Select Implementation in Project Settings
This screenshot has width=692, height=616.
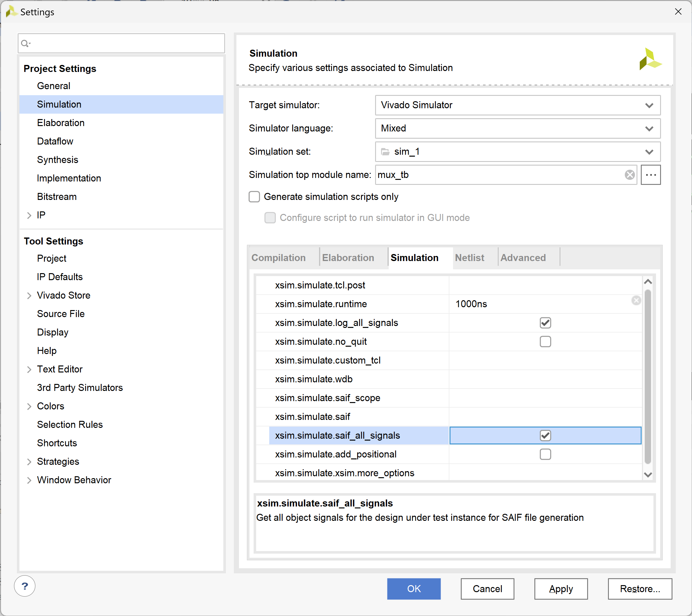[121, 178]
